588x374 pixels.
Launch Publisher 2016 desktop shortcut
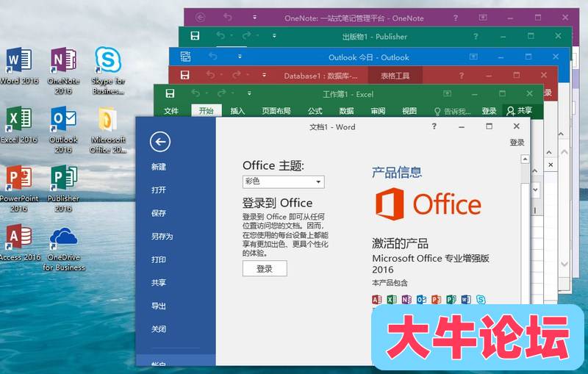pos(63,189)
